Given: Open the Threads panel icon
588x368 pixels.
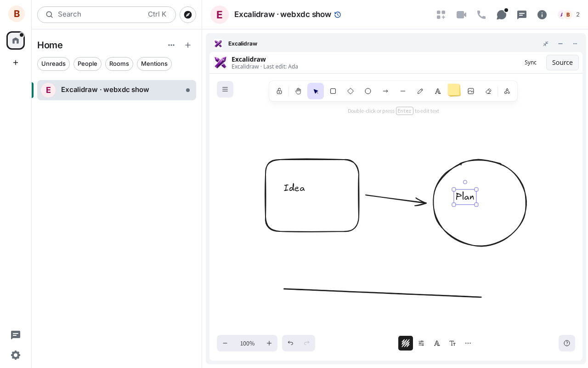Looking at the screenshot, I should 522,15.
